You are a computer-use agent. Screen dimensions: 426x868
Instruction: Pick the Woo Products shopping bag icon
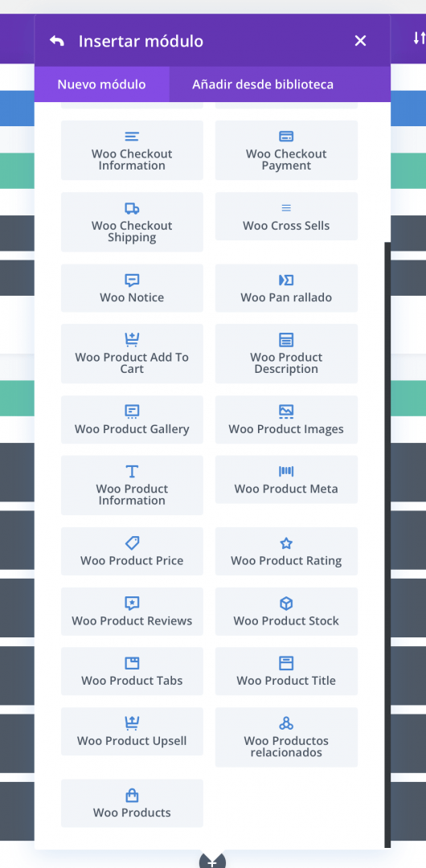132,796
